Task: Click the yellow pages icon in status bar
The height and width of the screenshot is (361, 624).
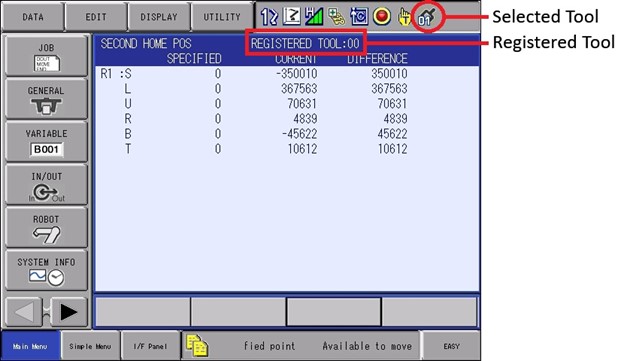Action: pyautogui.click(x=197, y=345)
